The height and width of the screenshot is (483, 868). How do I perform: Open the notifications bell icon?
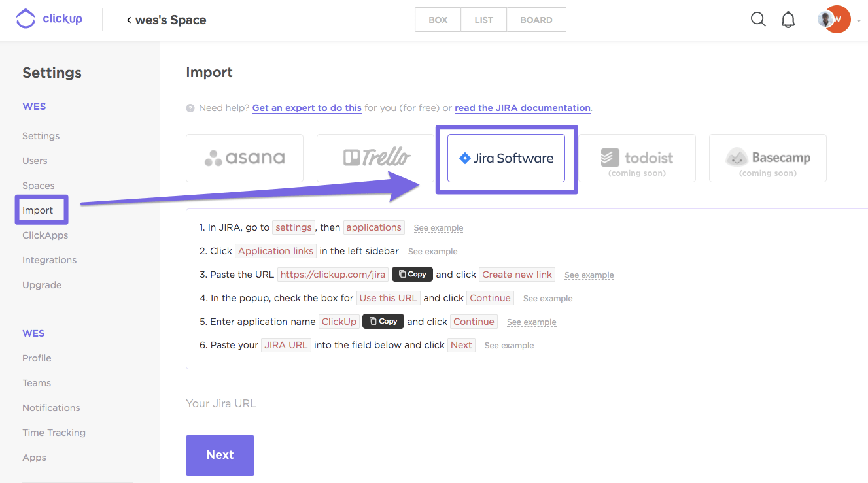click(788, 20)
